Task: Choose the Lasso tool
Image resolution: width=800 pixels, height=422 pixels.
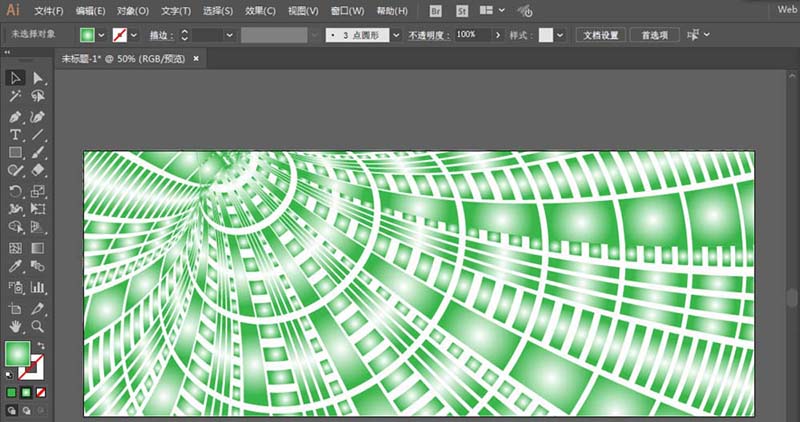Action: [38, 96]
